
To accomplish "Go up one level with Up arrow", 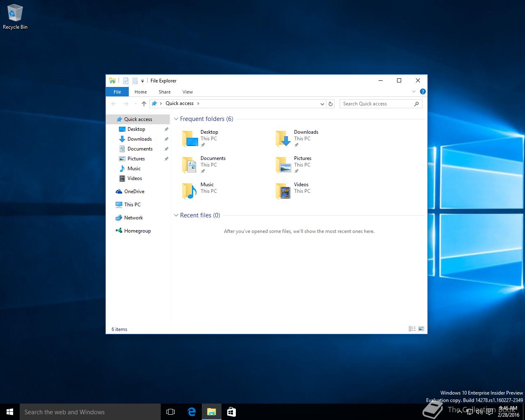I will (x=144, y=104).
